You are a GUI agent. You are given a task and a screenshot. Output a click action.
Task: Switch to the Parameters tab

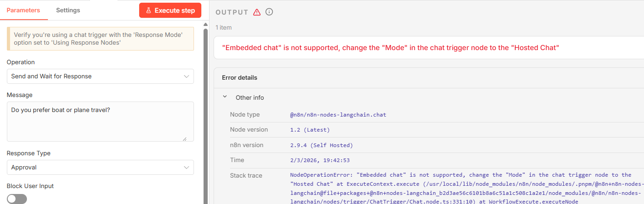(x=23, y=10)
